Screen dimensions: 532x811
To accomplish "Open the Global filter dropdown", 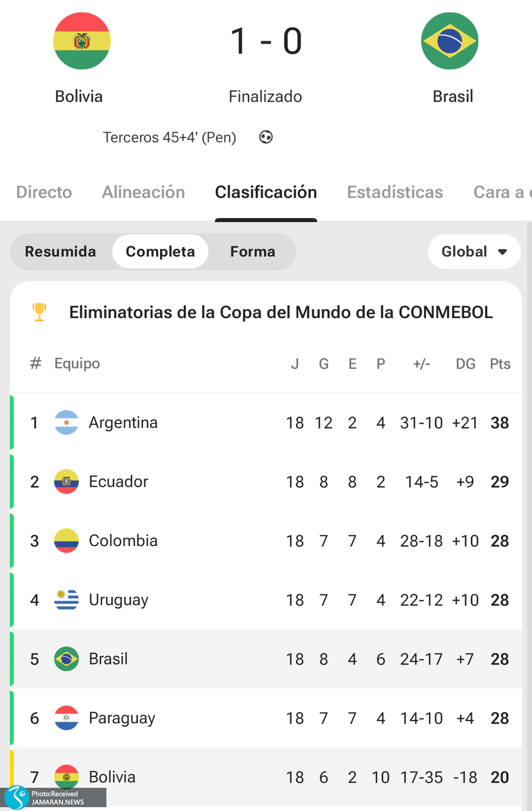I will pos(474,251).
